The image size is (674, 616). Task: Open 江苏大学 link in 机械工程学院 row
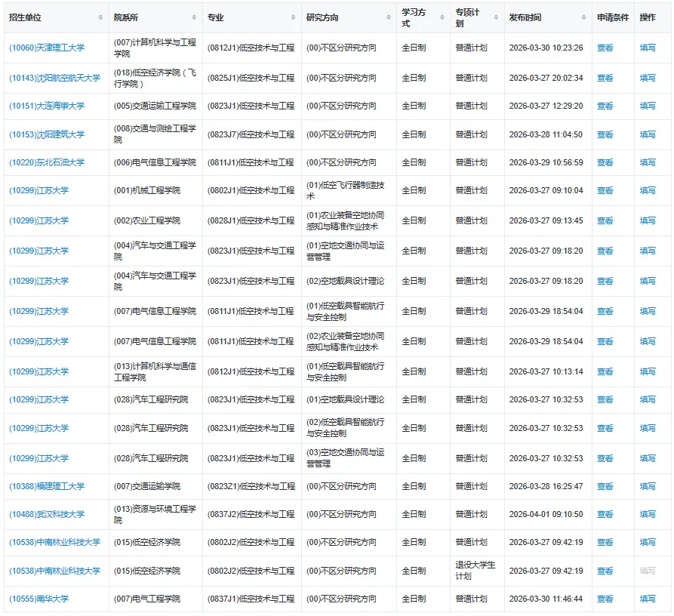point(39,190)
